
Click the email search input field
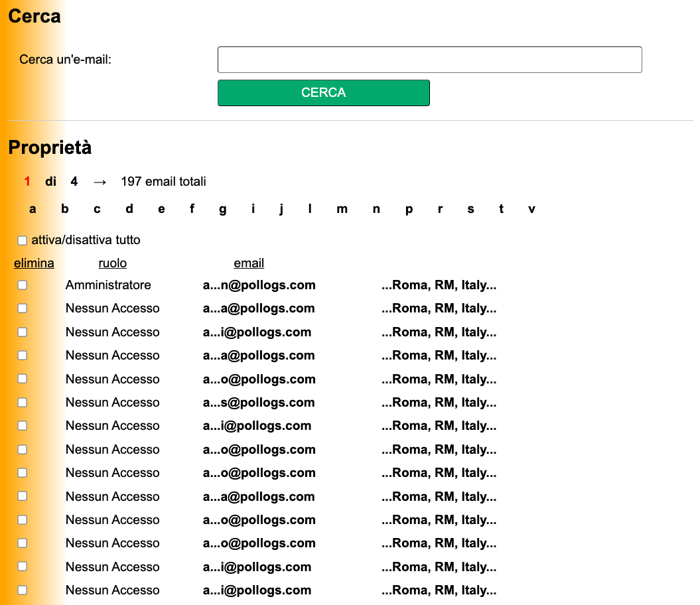point(429,59)
